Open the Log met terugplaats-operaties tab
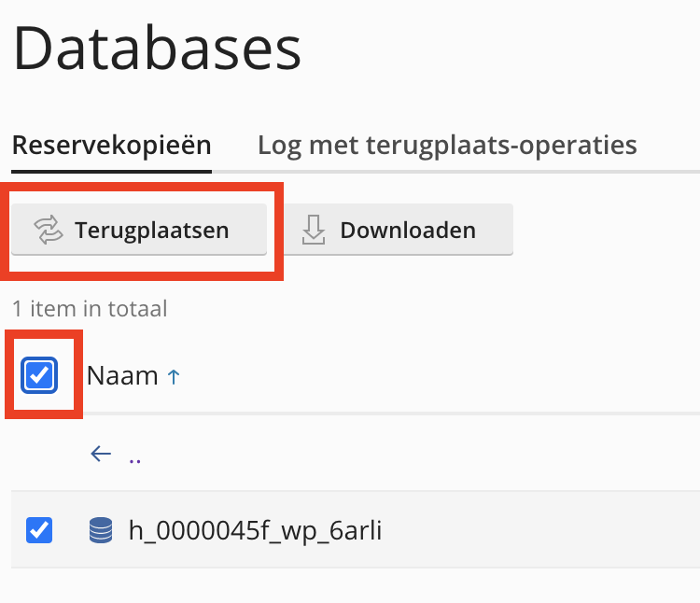This screenshot has width=700, height=603. 447,146
